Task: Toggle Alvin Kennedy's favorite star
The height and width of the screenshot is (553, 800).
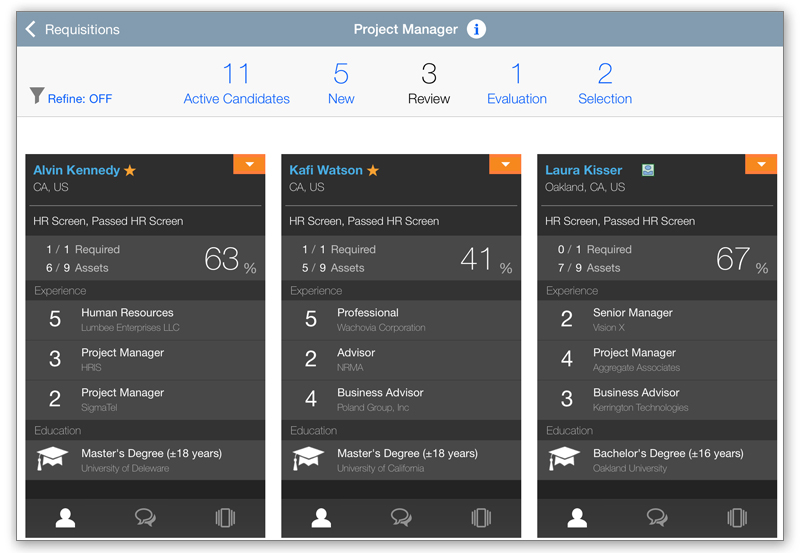Action: point(130,170)
